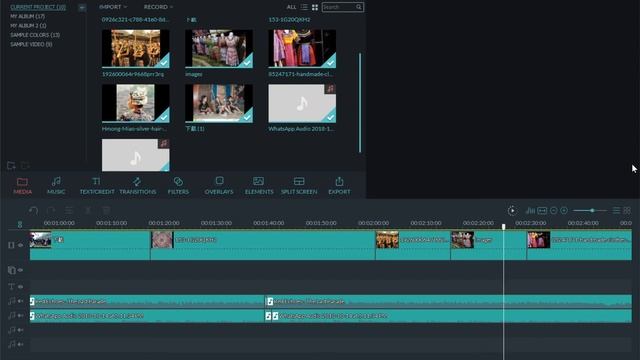This screenshot has height=360, width=640.
Task: Open the MEDIA tab
Action: click(22, 186)
